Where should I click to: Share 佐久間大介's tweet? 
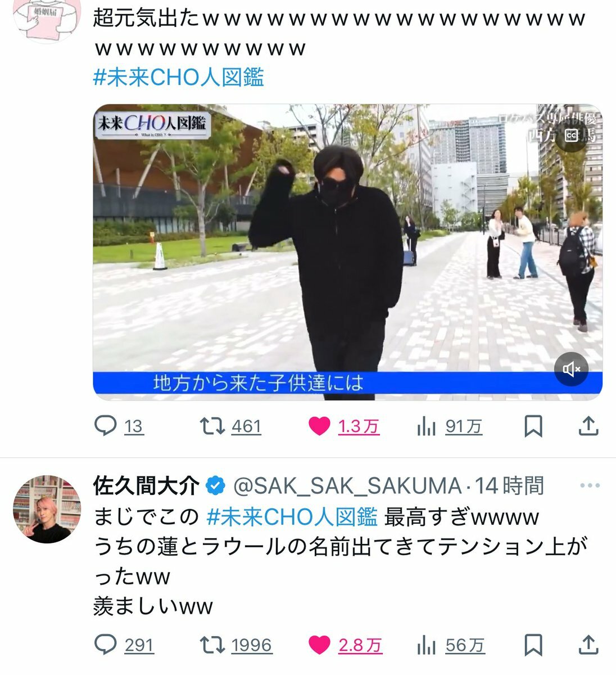tap(588, 645)
